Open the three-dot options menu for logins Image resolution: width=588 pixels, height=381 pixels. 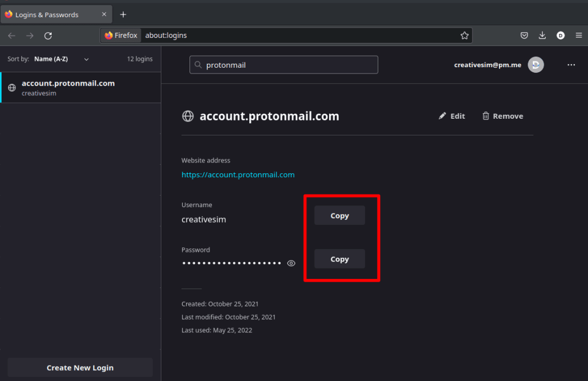point(571,64)
